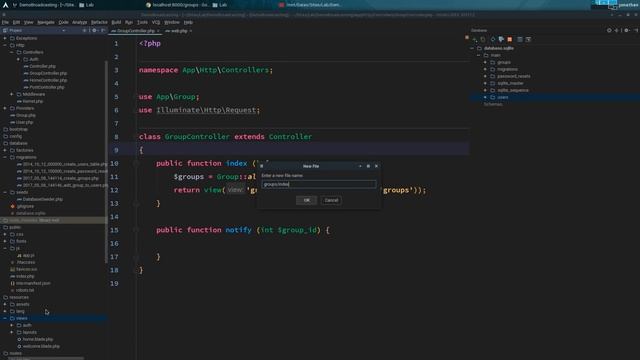This screenshot has height=360, width=640.
Task: Open Project panel settings gear
Action: tap(94, 31)
